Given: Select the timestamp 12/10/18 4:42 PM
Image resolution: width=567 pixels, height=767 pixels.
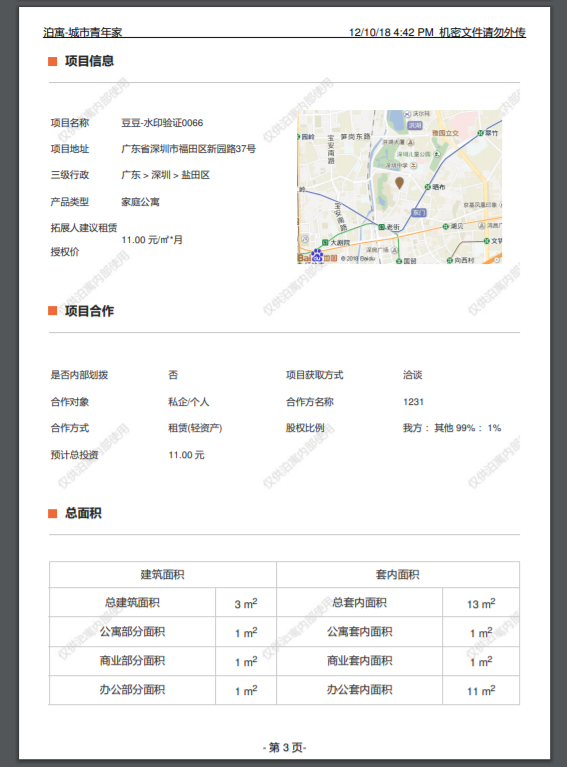Looking at the screenshot, I should [391, 32].
